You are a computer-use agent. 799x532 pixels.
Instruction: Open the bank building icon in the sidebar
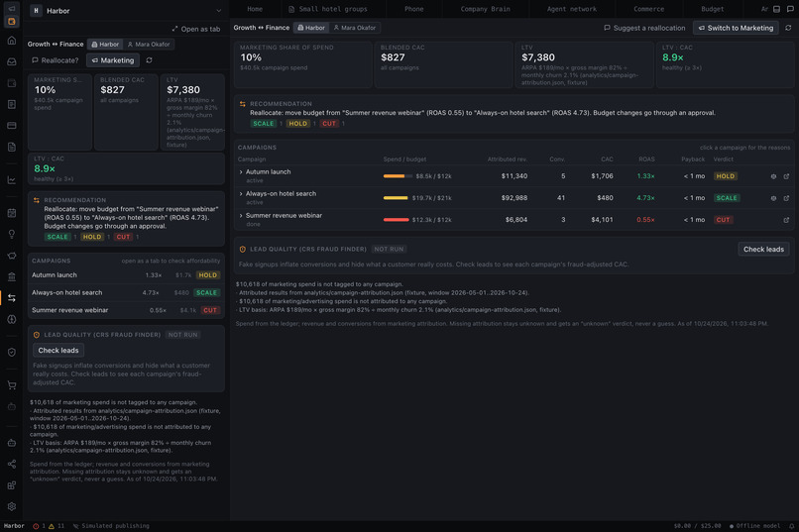pyautogui.click(x=11, y=277)
